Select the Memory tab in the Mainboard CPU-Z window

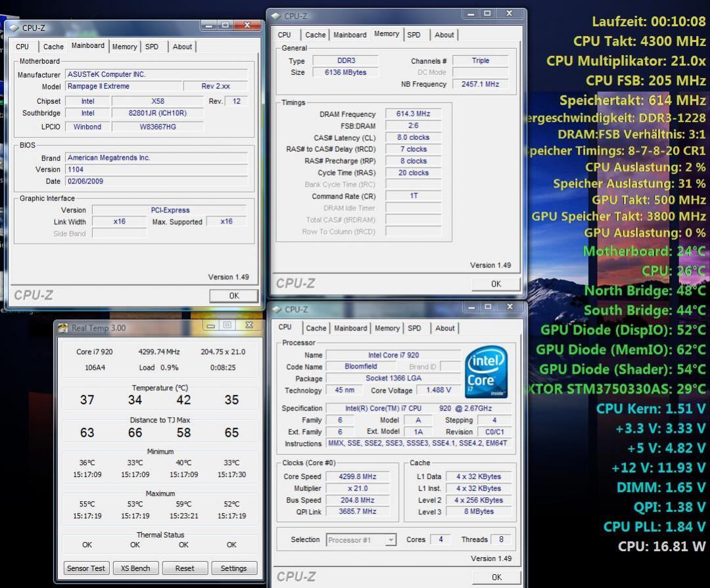tap(124, 47)
